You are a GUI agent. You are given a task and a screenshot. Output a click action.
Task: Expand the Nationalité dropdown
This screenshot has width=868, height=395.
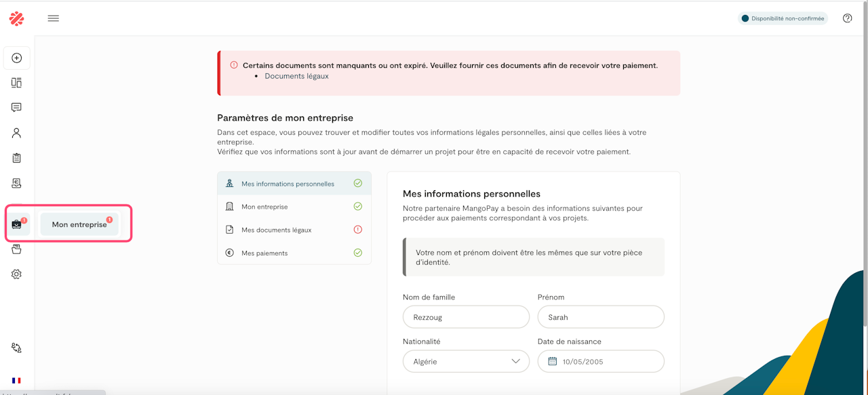pos(466,362)
